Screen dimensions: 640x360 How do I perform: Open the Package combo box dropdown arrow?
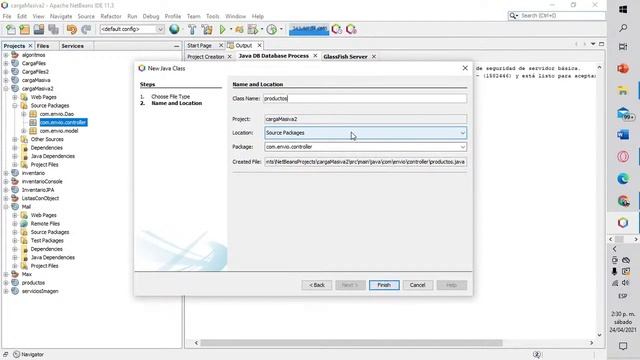[462, 147]
